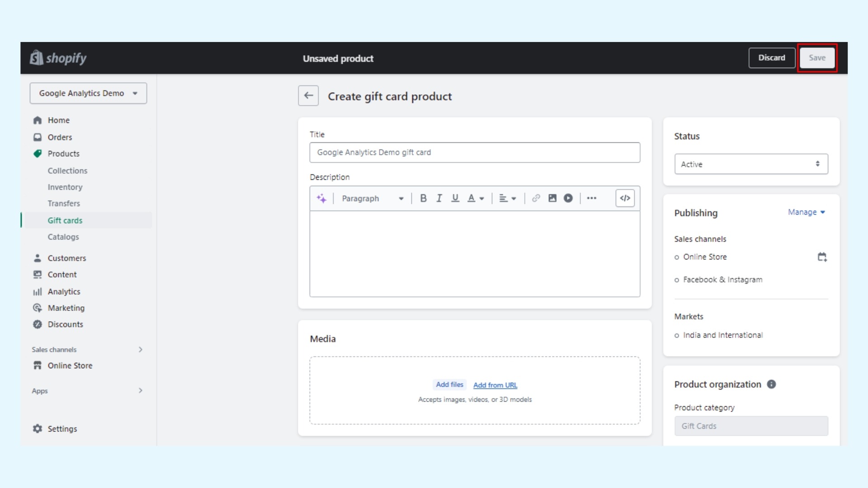Open the Manage publishing dropdown

pos(807,212)
